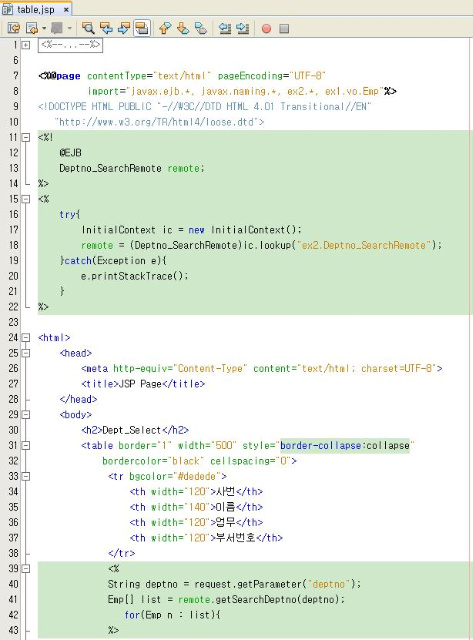
Task: Jump to Find Previous Occurrence
Action: tap(106, 28)
